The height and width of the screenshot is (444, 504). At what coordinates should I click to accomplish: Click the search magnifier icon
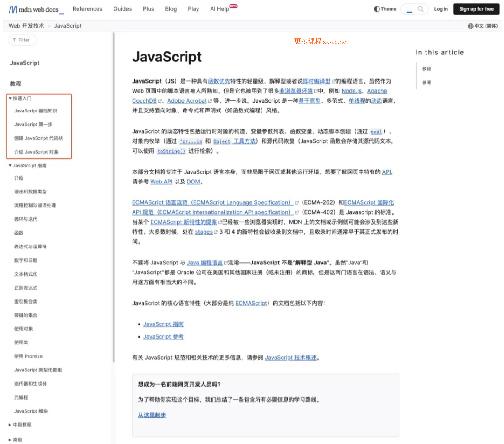pyautogui.click(x=420, y=9)
